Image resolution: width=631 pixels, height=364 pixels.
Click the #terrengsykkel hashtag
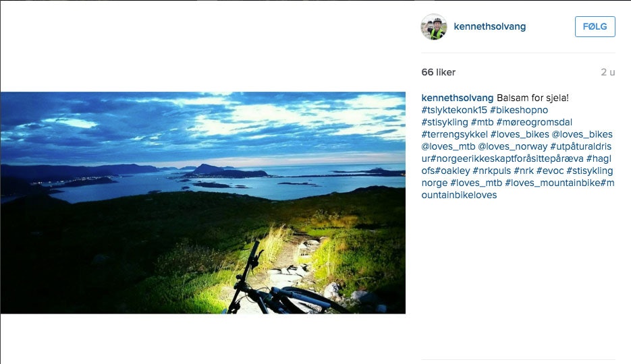pos(452,134)
